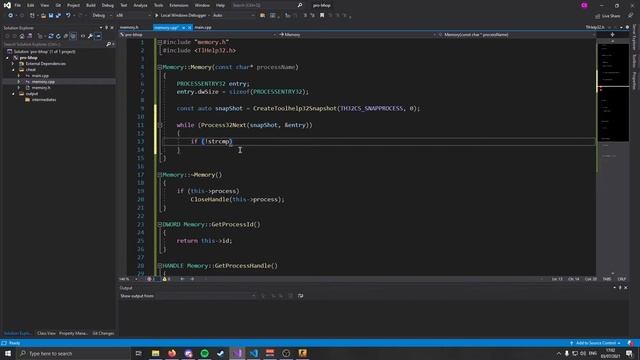
Task: Collapse the while loop code block
Action: 160,125
